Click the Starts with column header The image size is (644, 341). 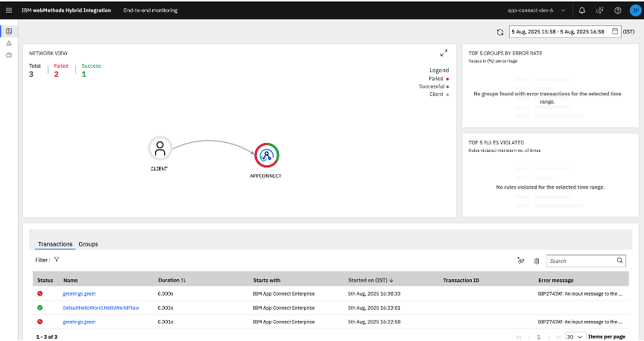click(x=267, y=280)
